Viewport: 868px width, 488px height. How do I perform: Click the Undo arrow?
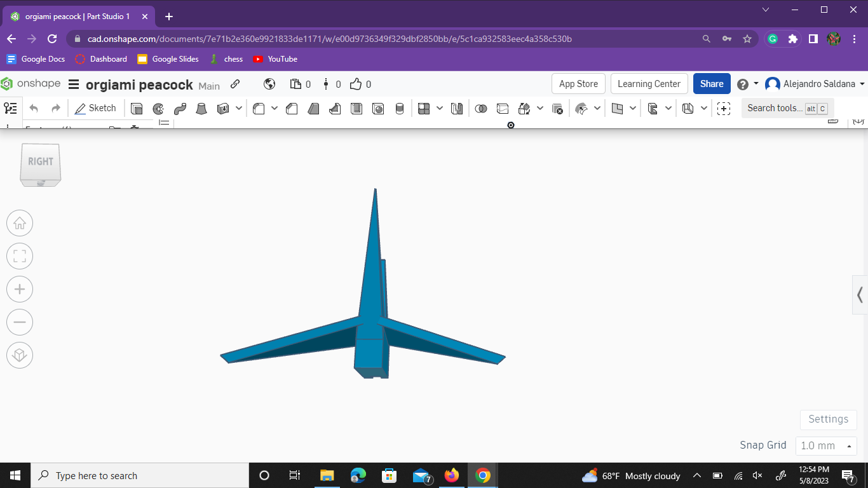34,109
